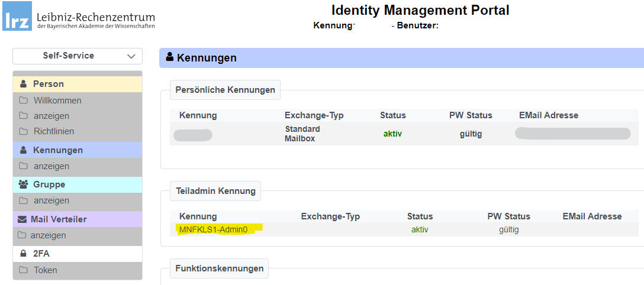Viewport: 644px width, 285px height.
Task: Click folder icon beside Richtlinien
Action: pyautogui.click(x=24, y=131)
